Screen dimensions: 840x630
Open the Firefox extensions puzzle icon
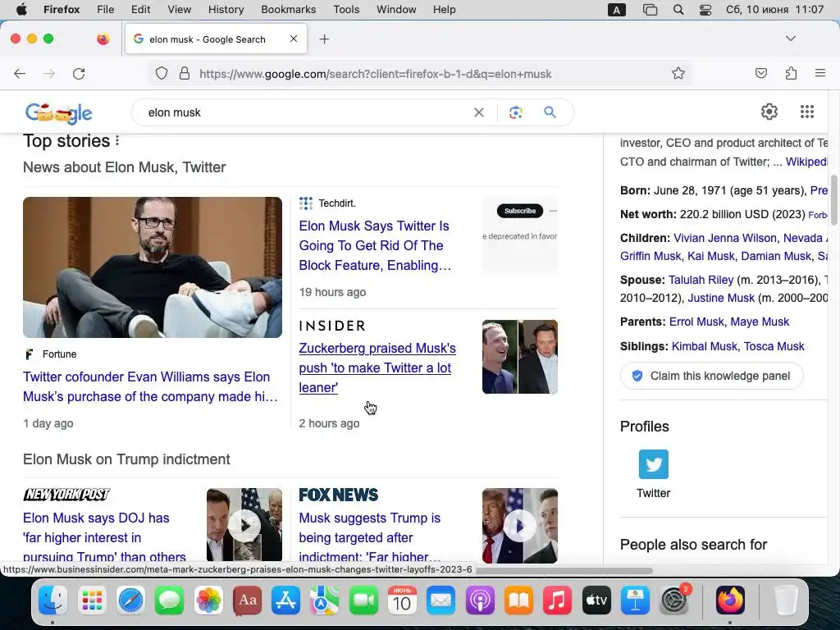click(x=791, y=73)
